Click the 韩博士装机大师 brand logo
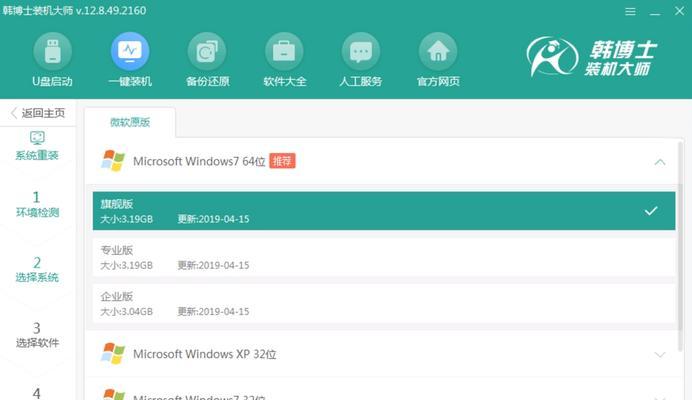Viewport: 692px width, 400px height. coord(592,57)
